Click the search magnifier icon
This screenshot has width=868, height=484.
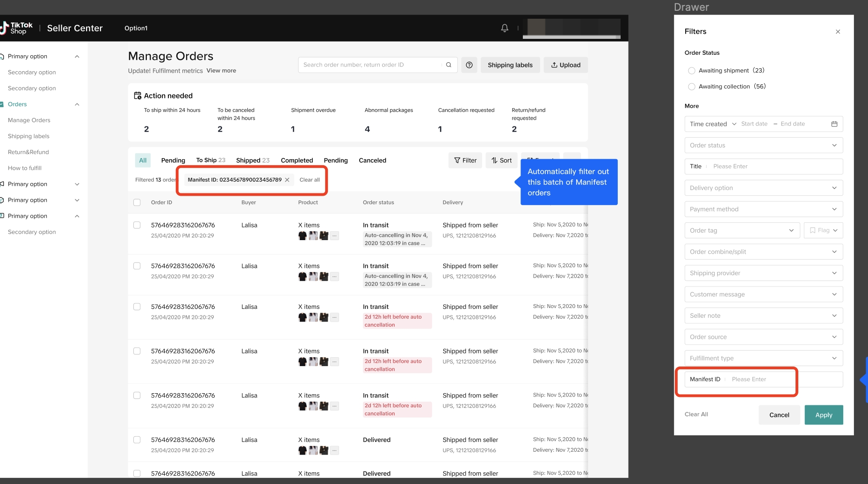coord(448,65)
